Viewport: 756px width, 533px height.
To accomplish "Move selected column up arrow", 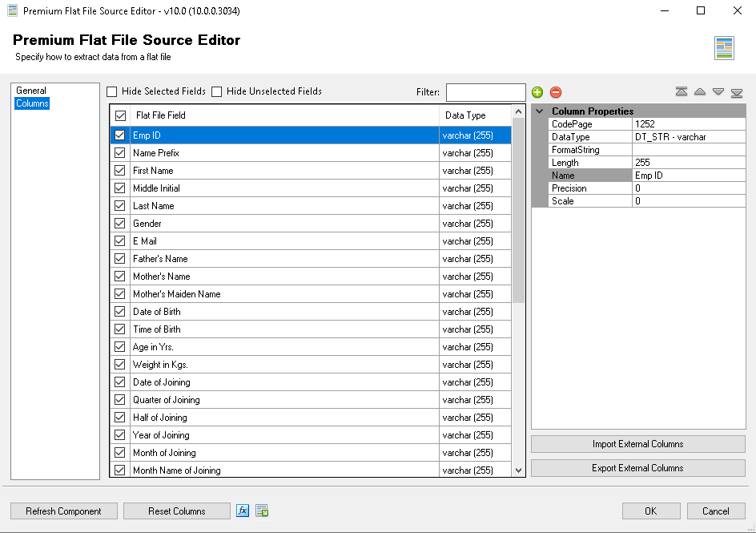I will pyautogui.click(x=700, y=91).
